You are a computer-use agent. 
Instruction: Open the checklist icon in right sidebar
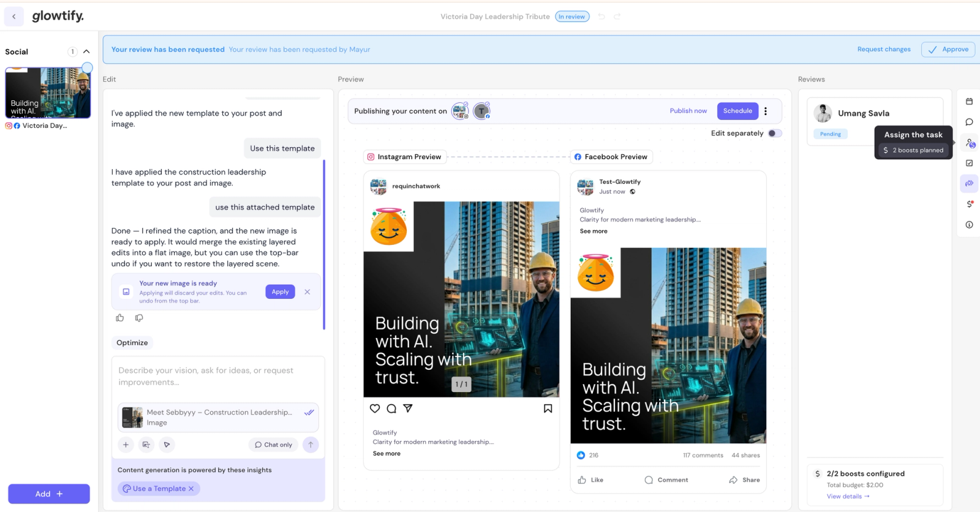pyautogui.click(x=969, y=163)
